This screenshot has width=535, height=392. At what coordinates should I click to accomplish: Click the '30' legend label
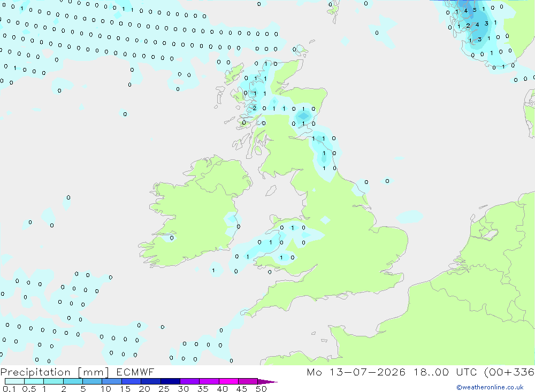[x=183, y=389]
